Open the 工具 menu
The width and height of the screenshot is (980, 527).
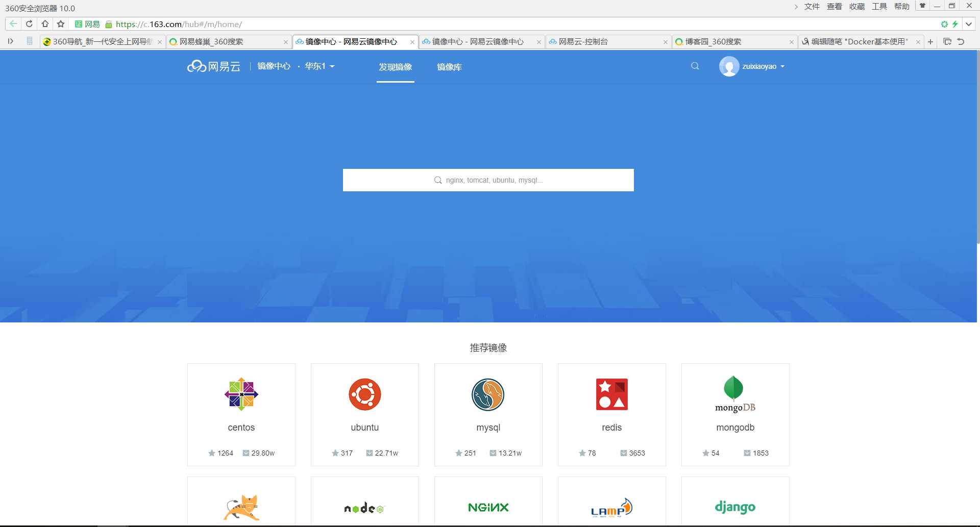(x=879, y=7)
